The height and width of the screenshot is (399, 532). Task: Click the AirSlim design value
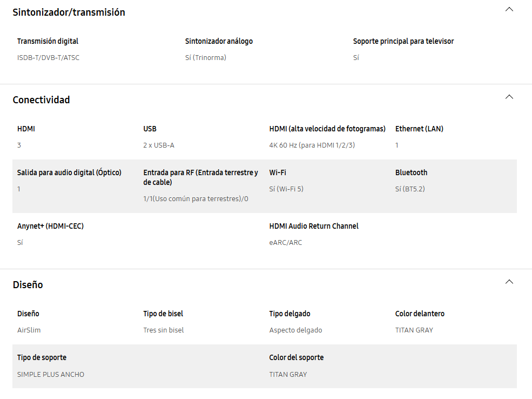29,330
